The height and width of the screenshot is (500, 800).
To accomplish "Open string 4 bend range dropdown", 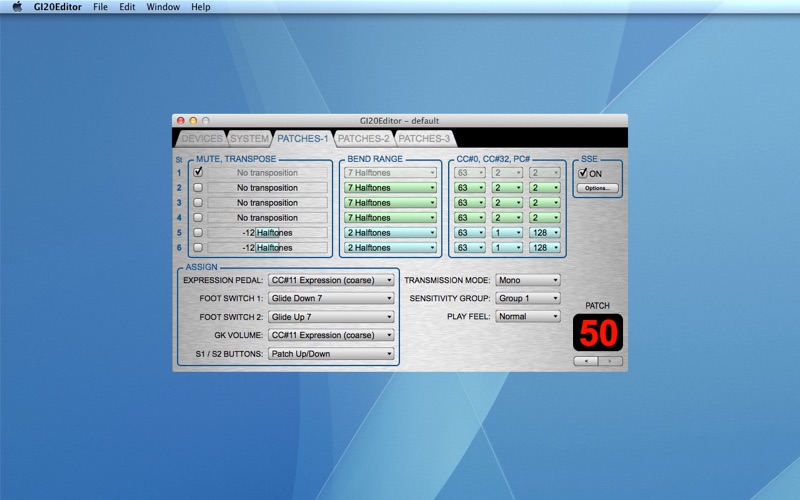I will tap(390, 217).
